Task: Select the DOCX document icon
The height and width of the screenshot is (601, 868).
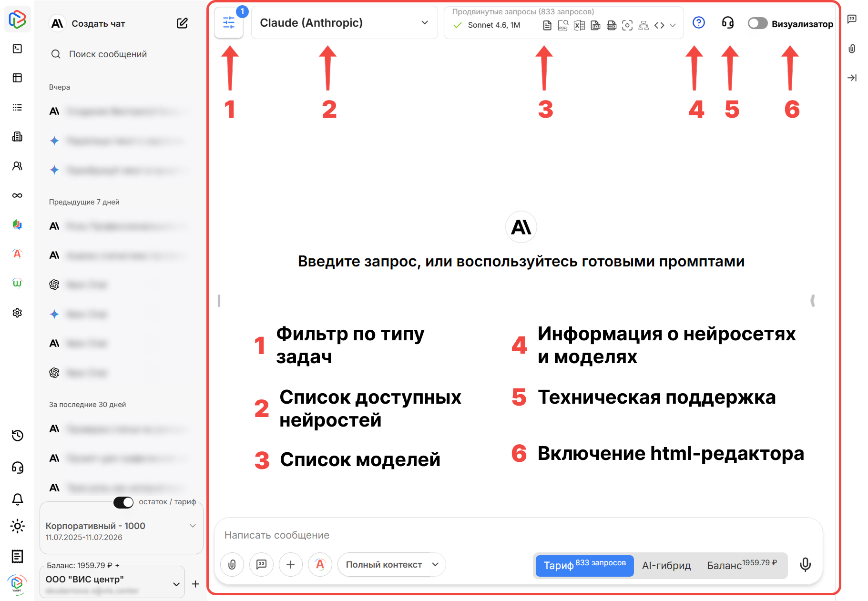Action: click(x=612, y=25)
